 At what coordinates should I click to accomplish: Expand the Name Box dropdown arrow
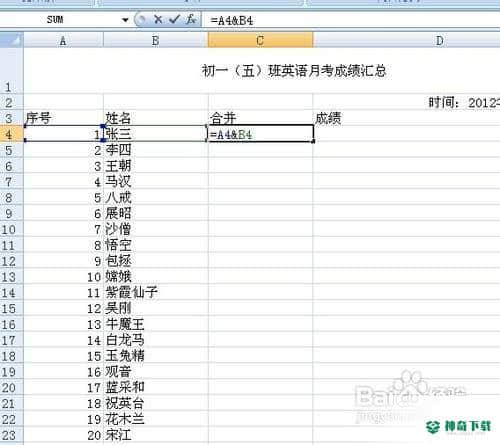coord(125,20)
